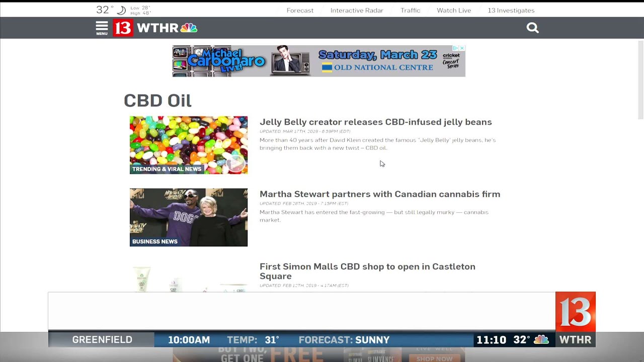
Task: Click the jelly beans thumbnail image
Action: pos(189,145)
